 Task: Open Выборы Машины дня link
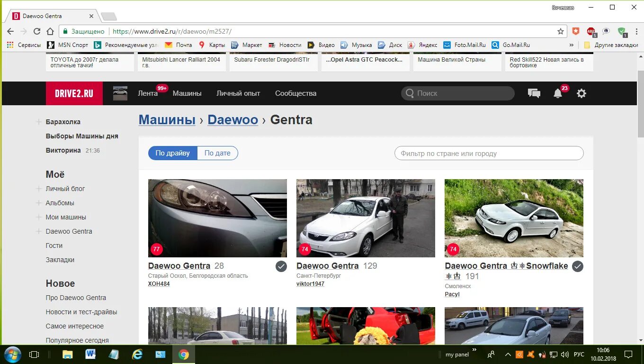82,136
